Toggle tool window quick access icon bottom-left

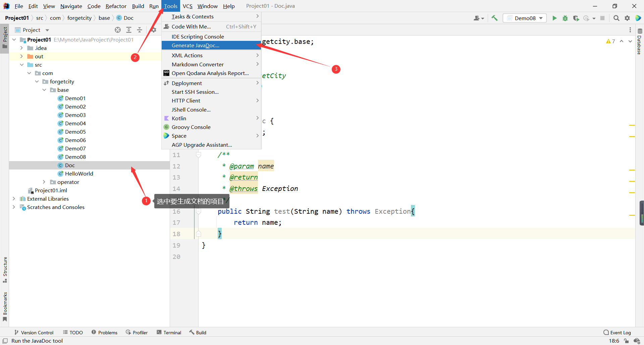point(5,341)
